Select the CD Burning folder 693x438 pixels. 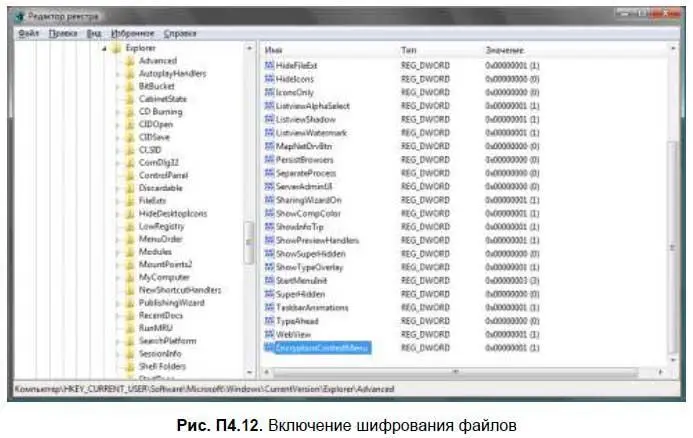point(160,112)
